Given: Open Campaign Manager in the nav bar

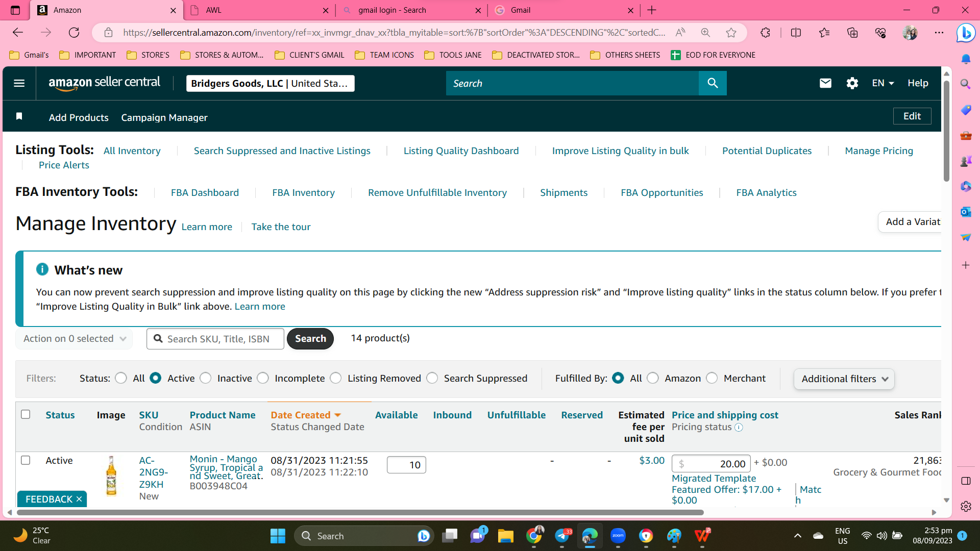Looking at the screenshot, I should (x=164, y=118).
